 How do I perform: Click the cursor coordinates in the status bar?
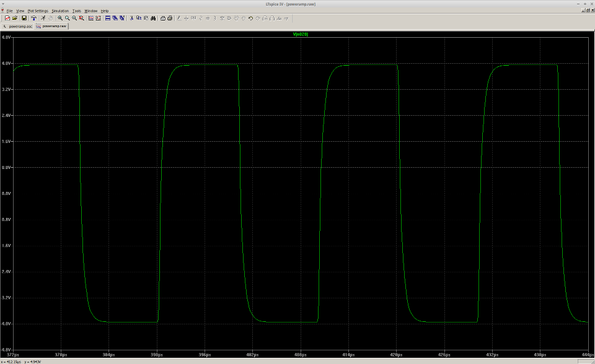(21, 362)
